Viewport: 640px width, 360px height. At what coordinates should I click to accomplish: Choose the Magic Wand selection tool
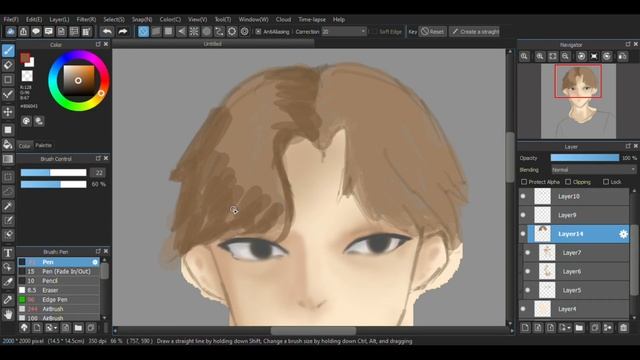[8, 206]
